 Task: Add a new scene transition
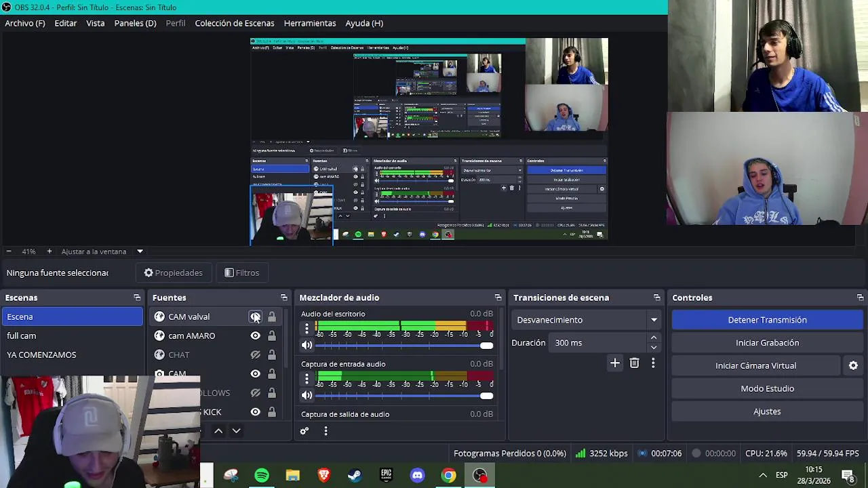coord(614,363)
